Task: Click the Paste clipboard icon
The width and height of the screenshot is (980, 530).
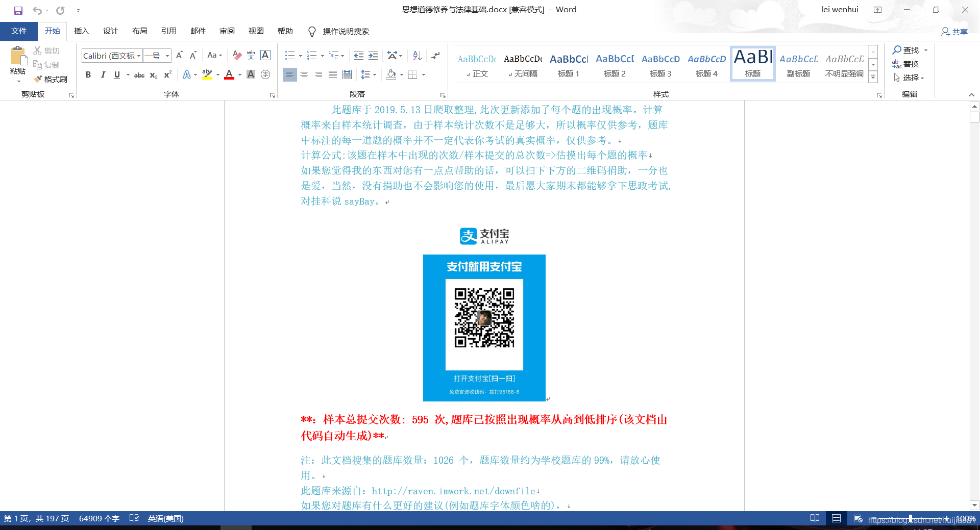Action: tap(18, 56)
